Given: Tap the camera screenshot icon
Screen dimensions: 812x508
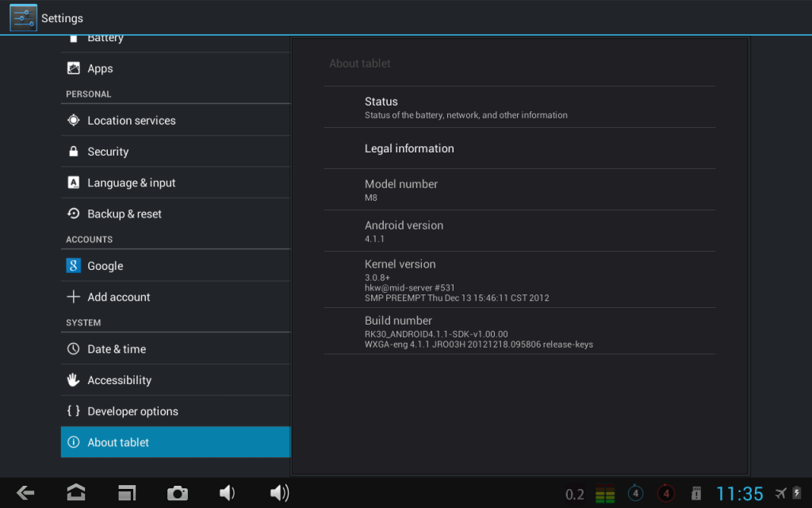Looking at the screenshot, I should point(178,493).
